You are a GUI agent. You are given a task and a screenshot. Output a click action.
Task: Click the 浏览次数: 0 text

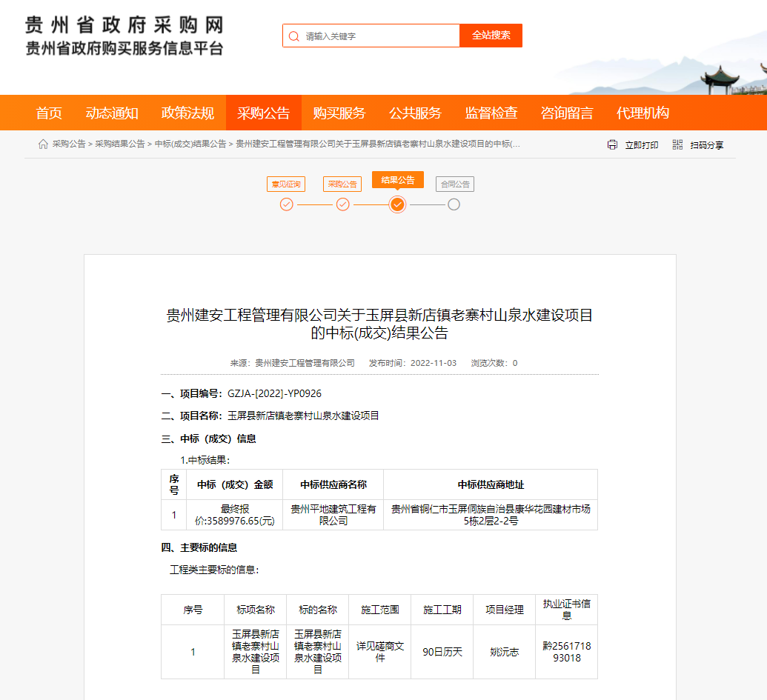494,363
